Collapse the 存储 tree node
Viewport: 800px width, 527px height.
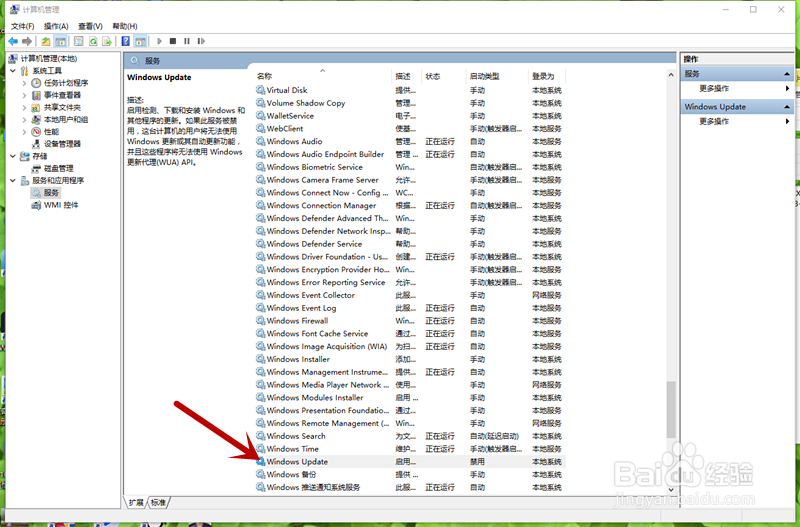click(x=13, y=156)
